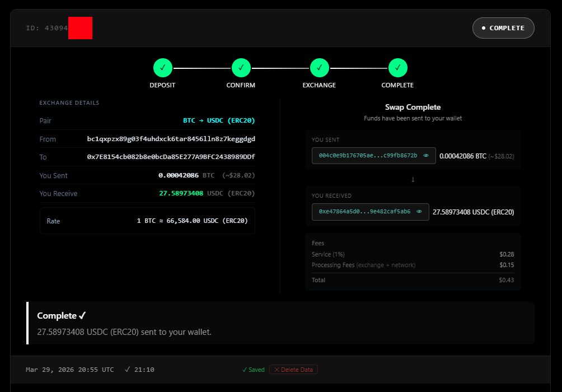Click the green Deposit step checkmark circle
This screenshot has width=562, height=392.
coord(163,68)
